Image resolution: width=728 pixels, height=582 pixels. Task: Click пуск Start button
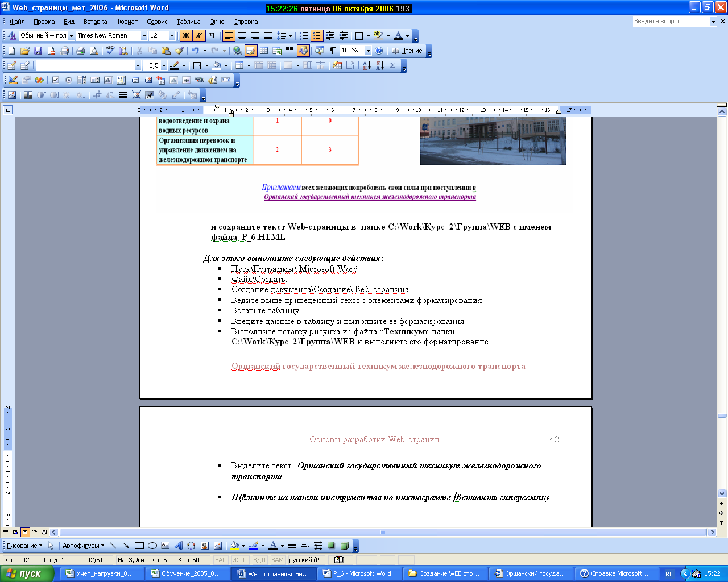pyautogui.click(x=27, y=573)
